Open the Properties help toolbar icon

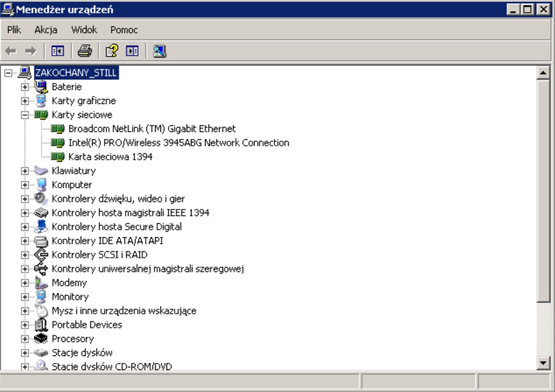pos(112,51)
